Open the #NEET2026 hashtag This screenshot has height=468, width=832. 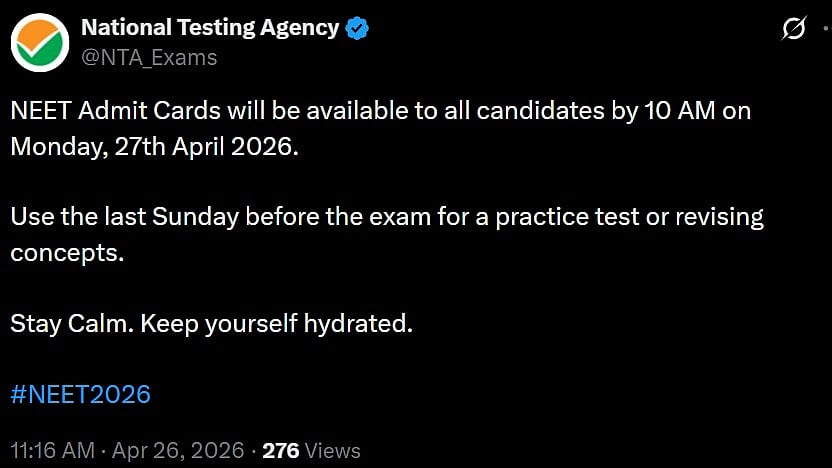(x=80, y=393)
